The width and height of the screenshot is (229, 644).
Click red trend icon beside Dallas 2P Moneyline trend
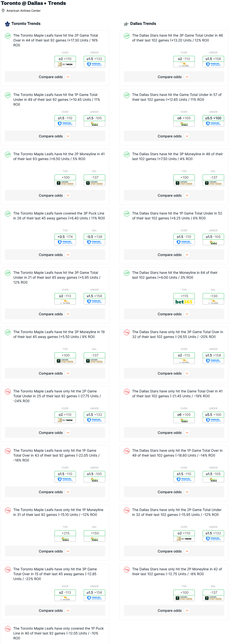tap(127, 569)
